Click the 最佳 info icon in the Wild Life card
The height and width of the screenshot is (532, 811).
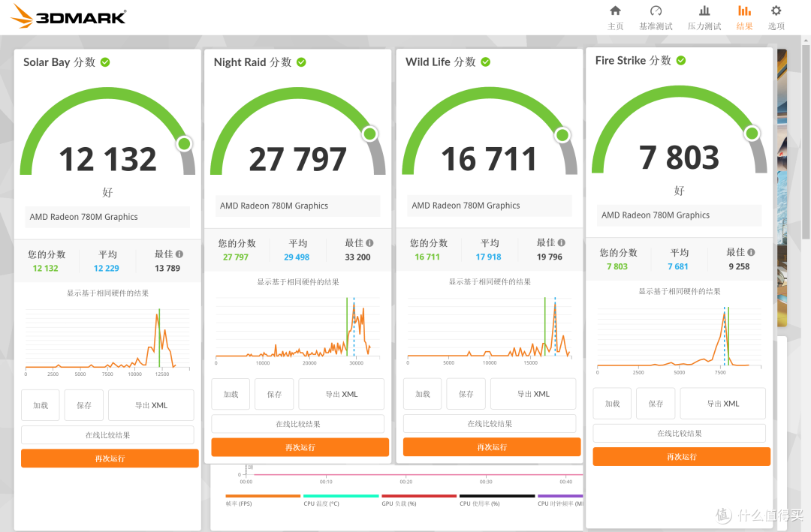pyautogui.click(x=562, y=242)
